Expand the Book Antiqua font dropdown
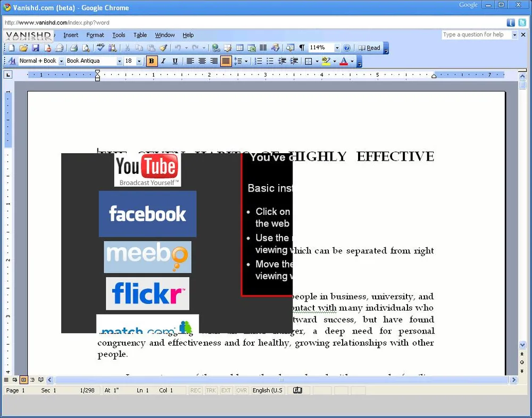Viewport: 532px width, 418px height. point(119,61)
